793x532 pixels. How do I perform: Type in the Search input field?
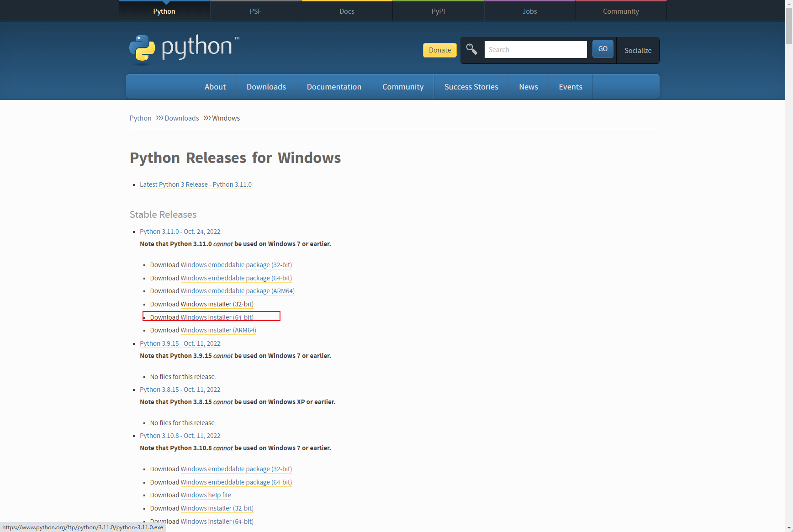[535, 50]
